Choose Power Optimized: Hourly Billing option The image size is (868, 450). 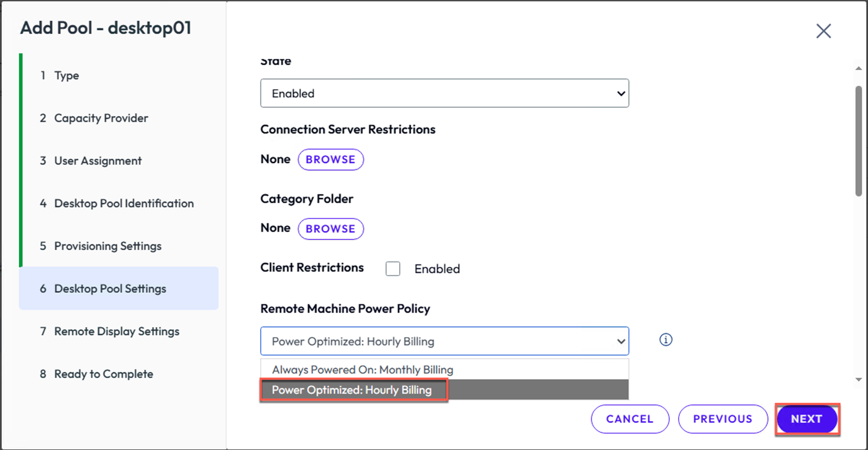pyautogui.click(x=444, y=390)
